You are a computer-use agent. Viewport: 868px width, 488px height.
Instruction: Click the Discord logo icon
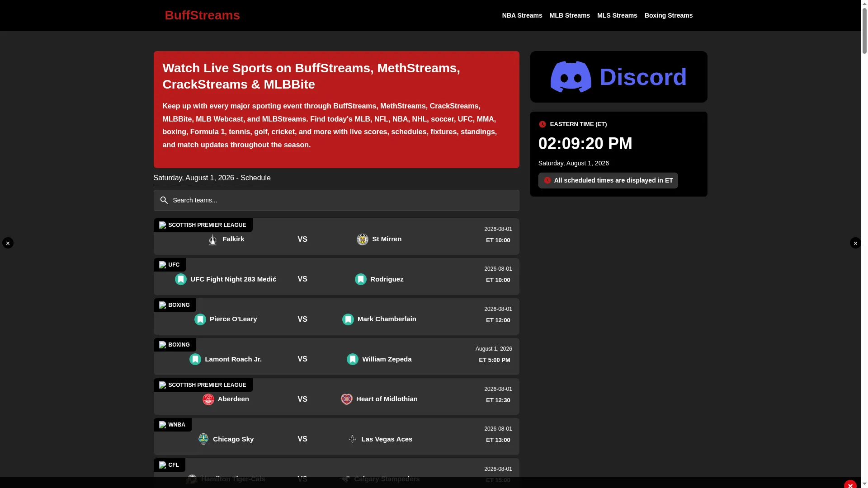(x=571, y=77)
